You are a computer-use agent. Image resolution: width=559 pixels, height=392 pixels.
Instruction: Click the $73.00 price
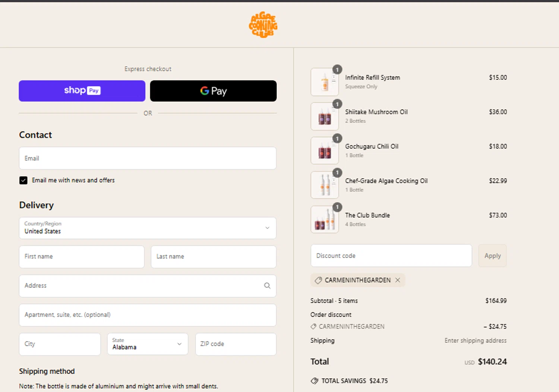point(498,215)
